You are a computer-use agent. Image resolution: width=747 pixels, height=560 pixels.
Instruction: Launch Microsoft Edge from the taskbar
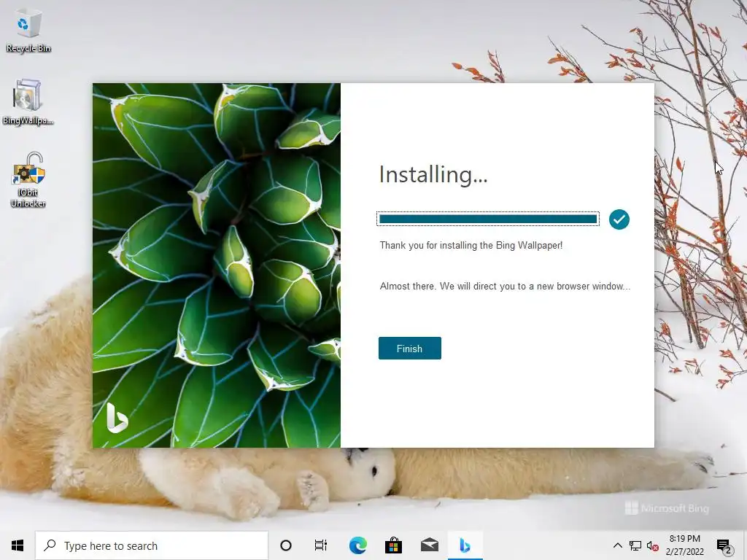click(x=357, y=545)
